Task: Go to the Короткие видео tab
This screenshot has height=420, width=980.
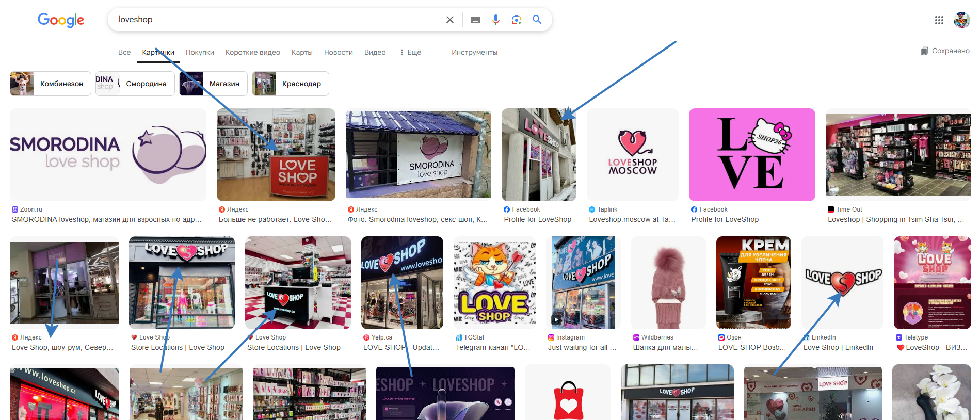Action: point(253,52)
